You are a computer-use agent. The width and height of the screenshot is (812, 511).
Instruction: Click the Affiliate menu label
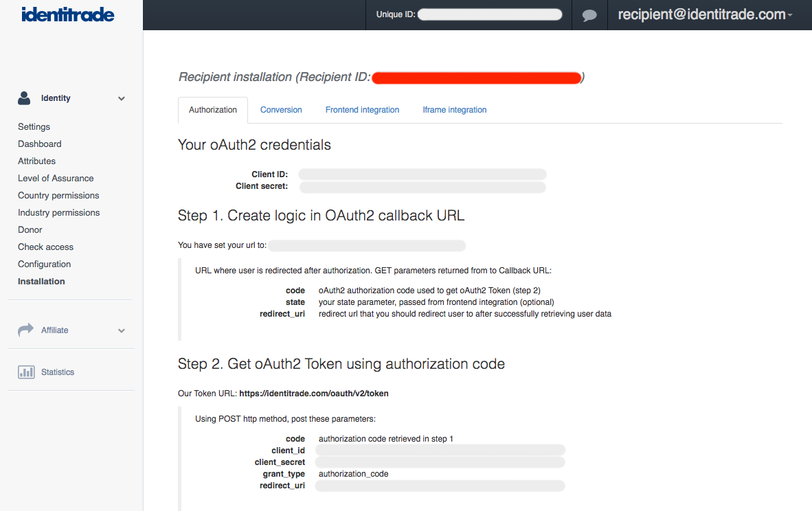(55, 330)
